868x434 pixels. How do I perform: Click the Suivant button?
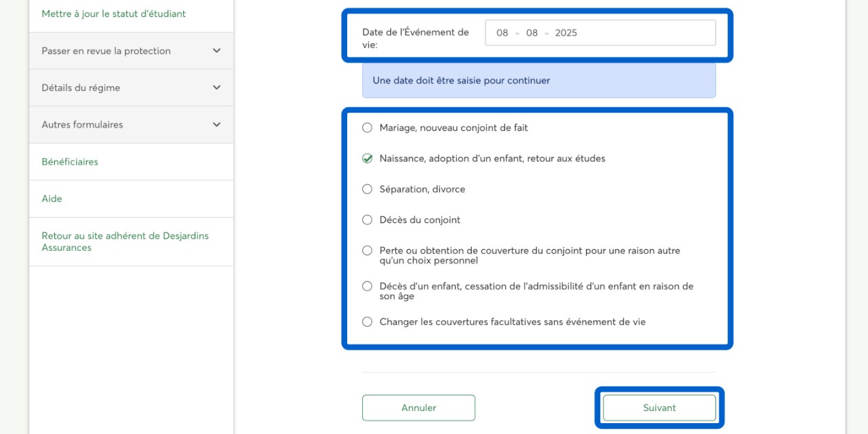(x=659, y=408)
